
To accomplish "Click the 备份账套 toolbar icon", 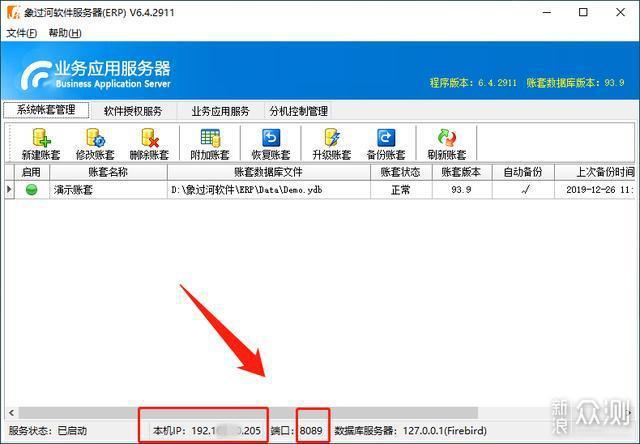I will point(386,138).
